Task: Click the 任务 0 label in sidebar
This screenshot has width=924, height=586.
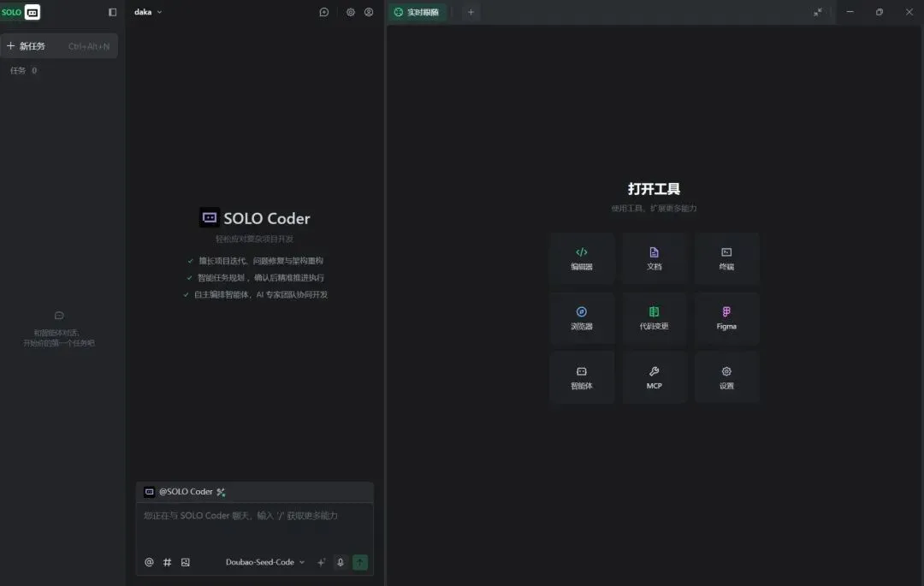Action: point(24,71)
